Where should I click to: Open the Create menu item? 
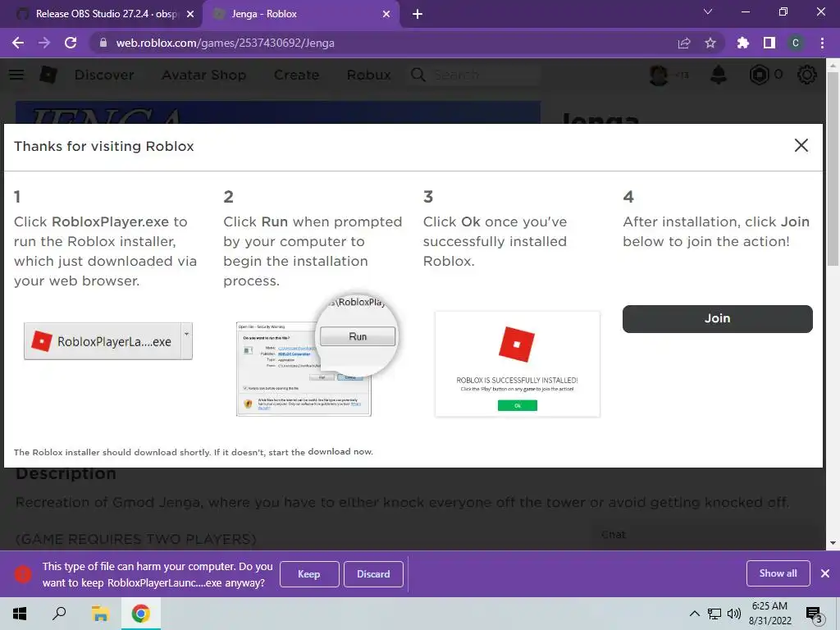[x=296, y=75]
